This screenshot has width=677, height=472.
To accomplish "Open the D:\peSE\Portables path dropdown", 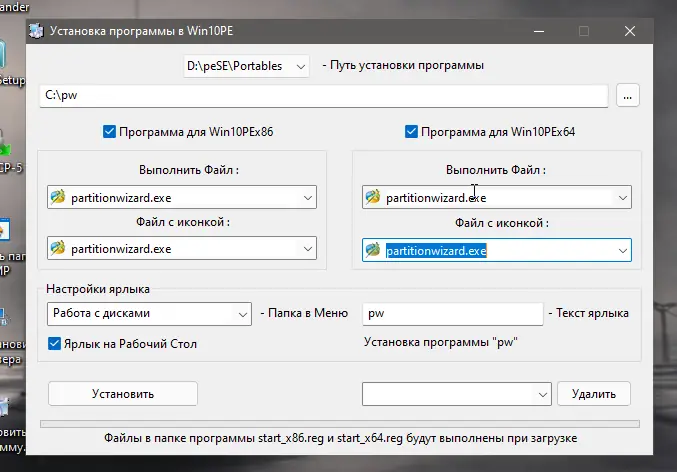I will click(x=247, y=66).
